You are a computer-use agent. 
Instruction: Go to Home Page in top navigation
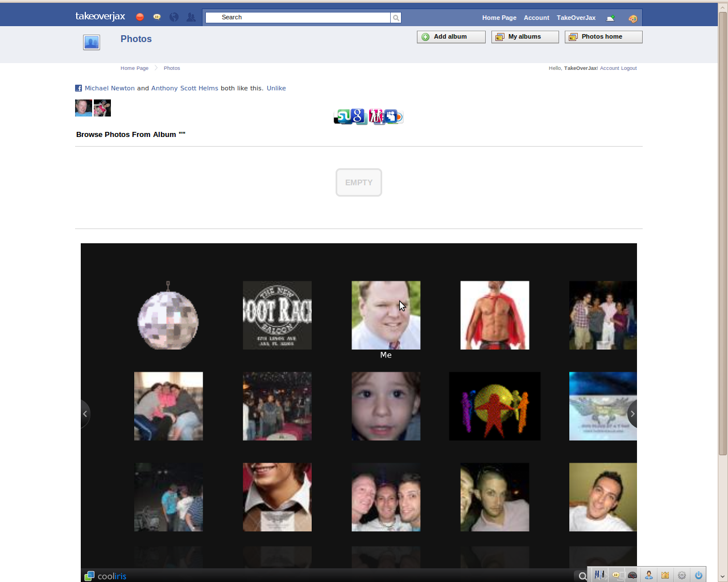499,18
